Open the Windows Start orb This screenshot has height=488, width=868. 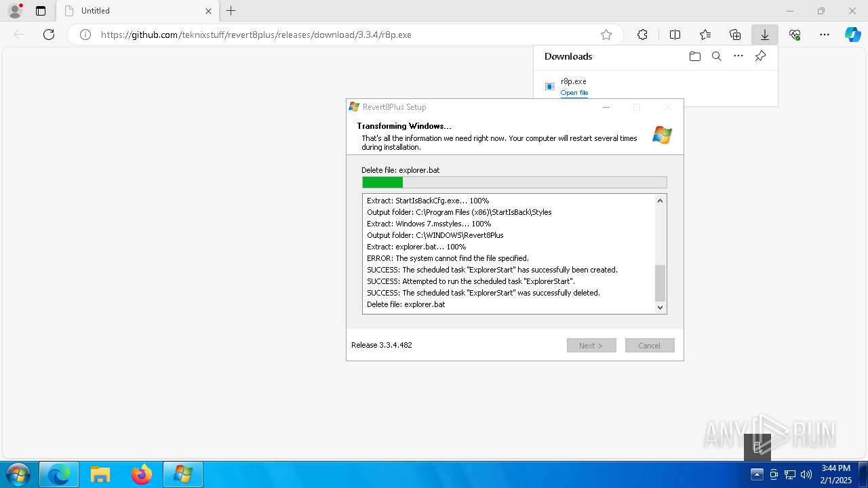coord(18,474)
